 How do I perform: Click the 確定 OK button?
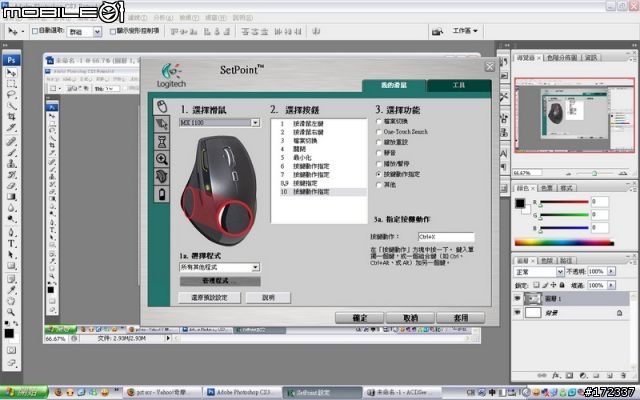(359, 318)
